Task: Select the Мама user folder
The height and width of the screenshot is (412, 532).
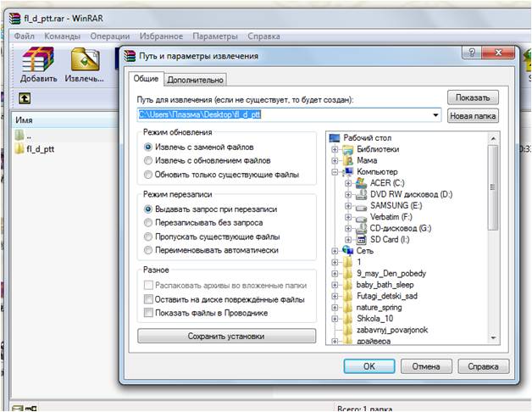Action: (x=367, y=160)
